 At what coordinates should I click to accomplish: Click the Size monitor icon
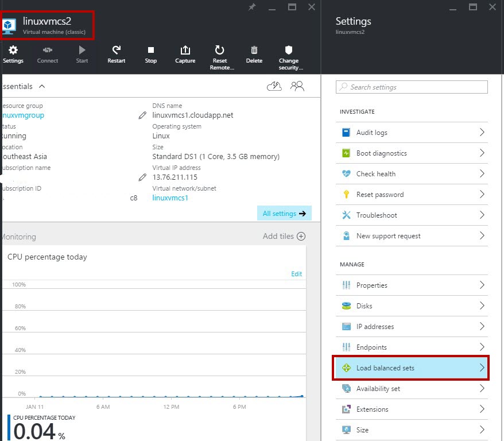coord(346,430)
